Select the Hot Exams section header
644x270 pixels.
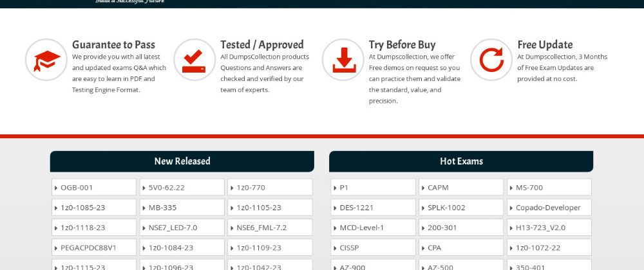(x=461, y=161)
